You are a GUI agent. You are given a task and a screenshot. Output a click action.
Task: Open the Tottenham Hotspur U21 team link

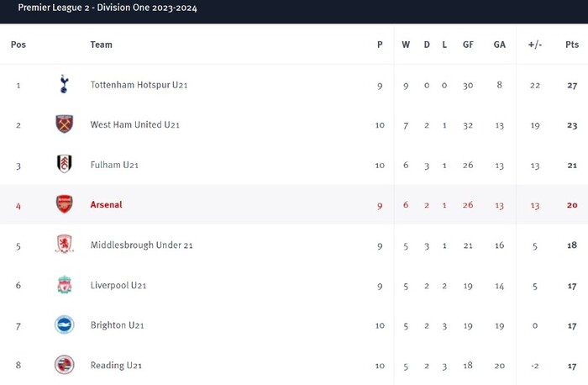point(139,85)
